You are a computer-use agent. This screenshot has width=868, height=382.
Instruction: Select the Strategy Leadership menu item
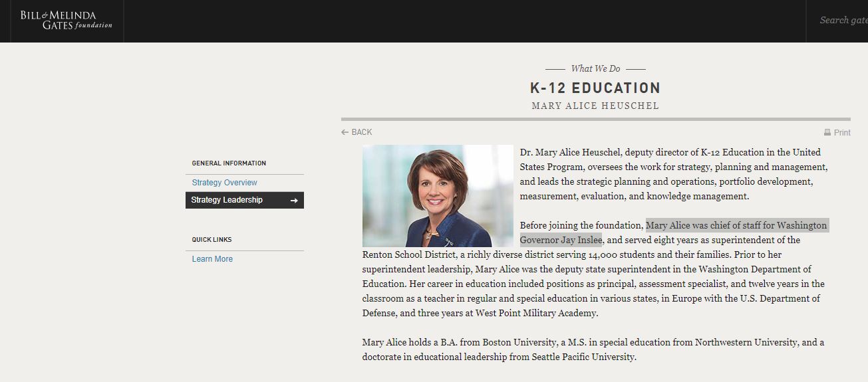pyautogui.click(x=245, y=200)
